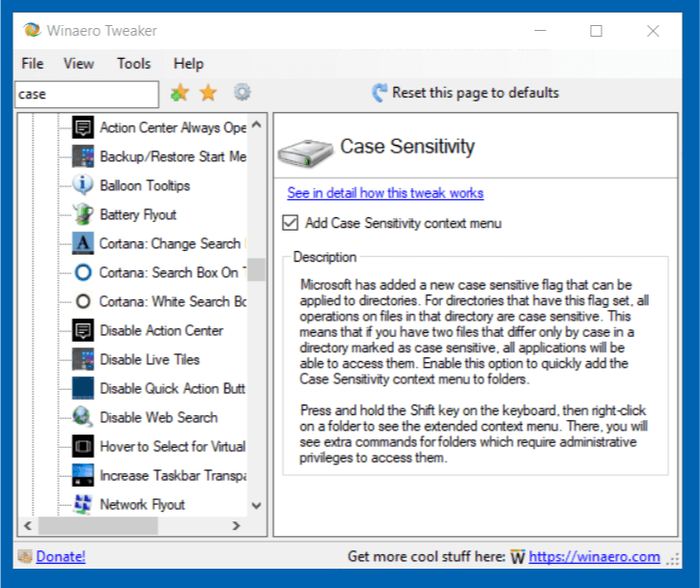Image resolution: width=700 pixels, height=588 pixels.
Task: Click the horizontal scrollbar thumb
Action: [98, 525]
